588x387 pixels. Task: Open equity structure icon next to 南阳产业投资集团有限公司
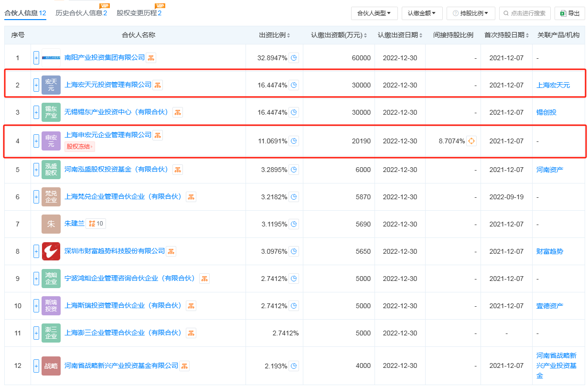tap(151, 58)
